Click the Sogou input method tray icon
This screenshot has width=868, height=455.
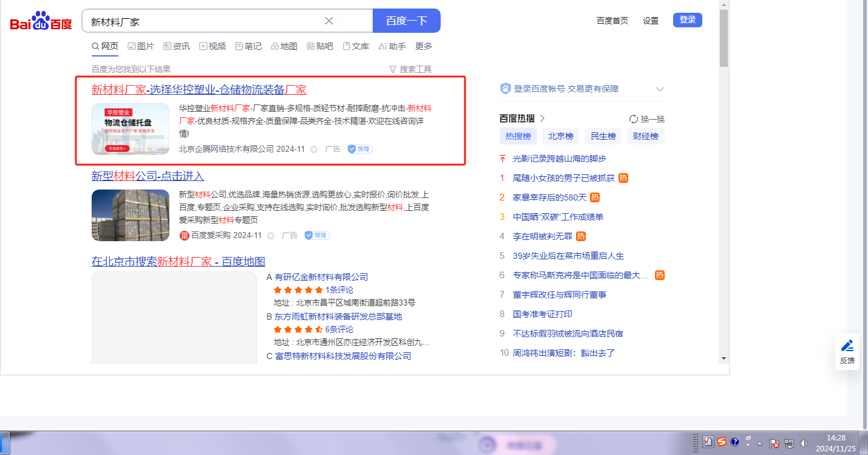click(722, 442)
